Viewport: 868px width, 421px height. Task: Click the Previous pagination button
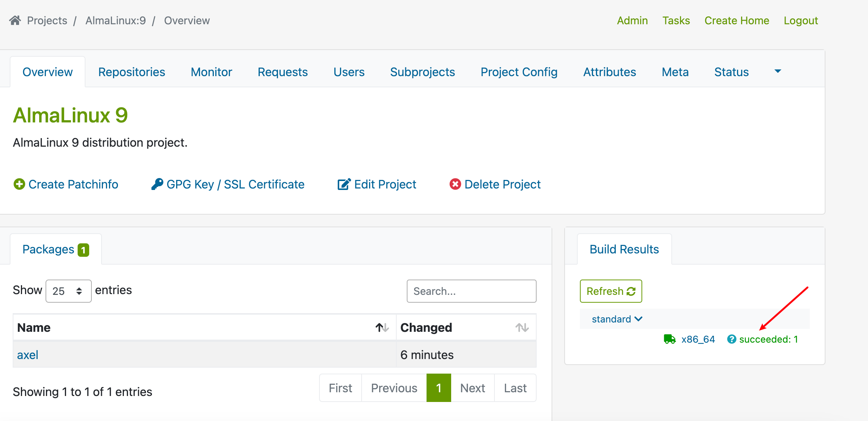(394, 388)
